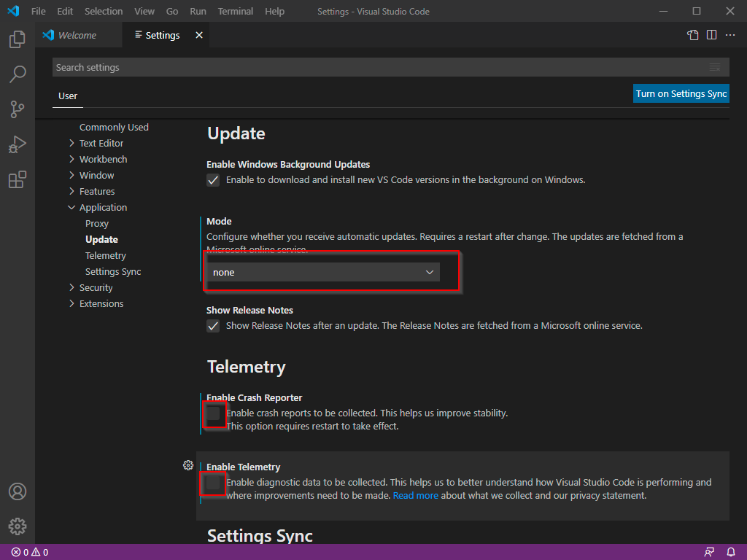Open the Run and Debug view

click(x=18, y=144)
